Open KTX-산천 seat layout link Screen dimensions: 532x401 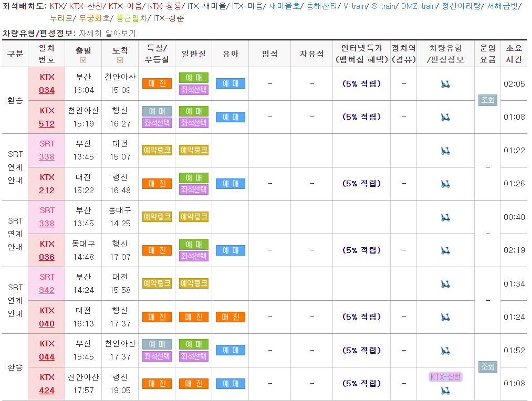tap(86, 6)
